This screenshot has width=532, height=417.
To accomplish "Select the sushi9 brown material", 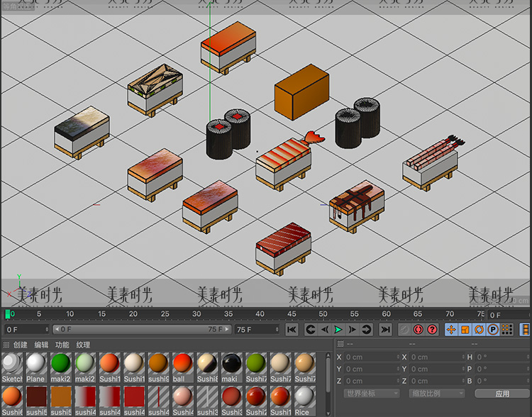I will (158, 367).
